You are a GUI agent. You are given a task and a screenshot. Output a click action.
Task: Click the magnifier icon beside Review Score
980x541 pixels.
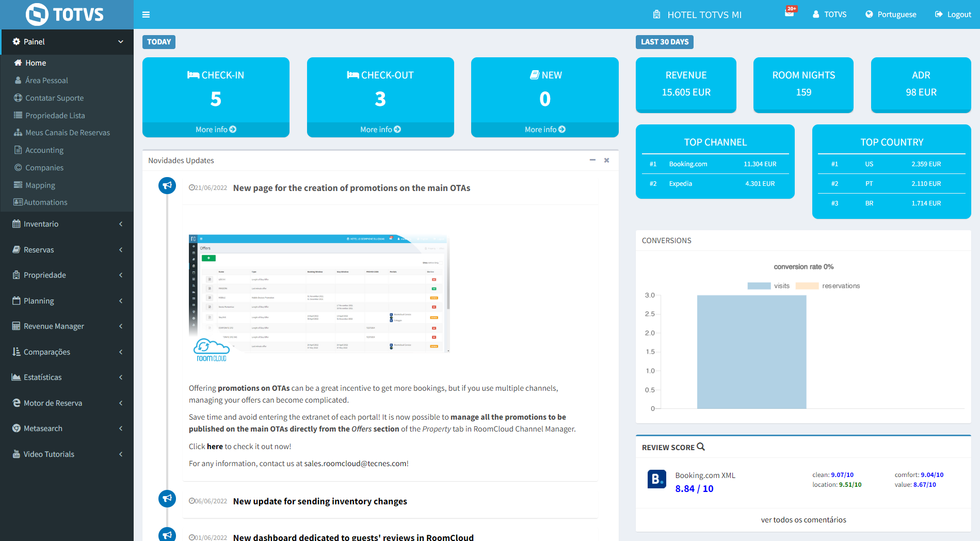point(701,447)
